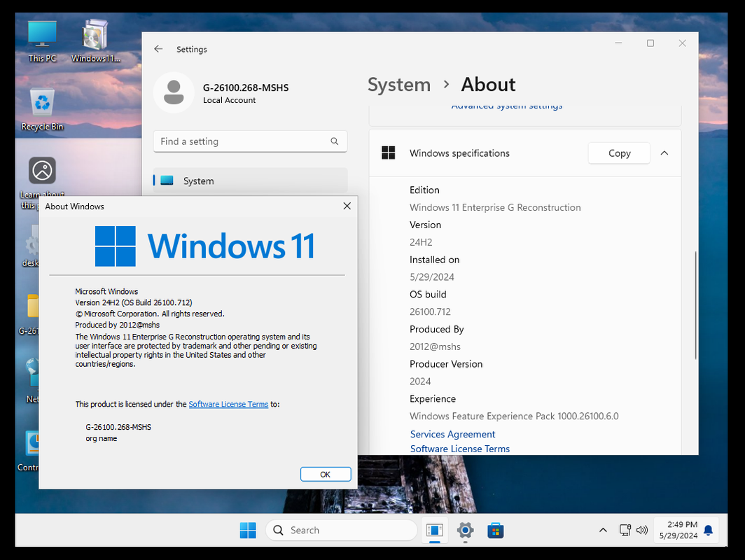The height and width of the screenshot is (560, 745).
Task: Open Software License Terms link in Settings
Action: [x=459, y=449]
